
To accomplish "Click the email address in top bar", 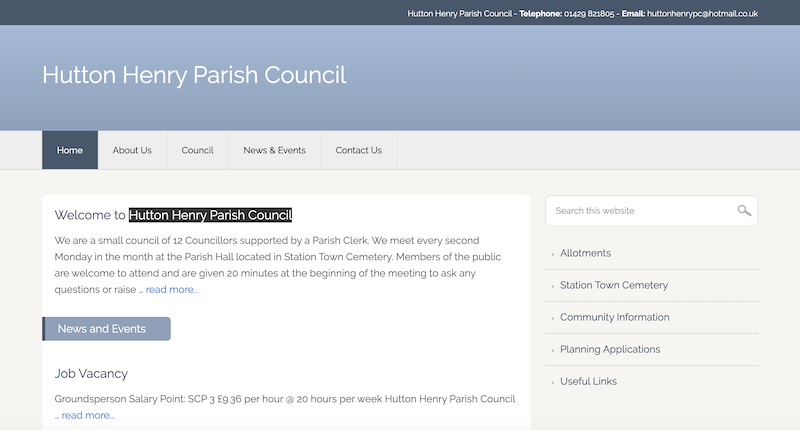I will [x=702, y=13].
